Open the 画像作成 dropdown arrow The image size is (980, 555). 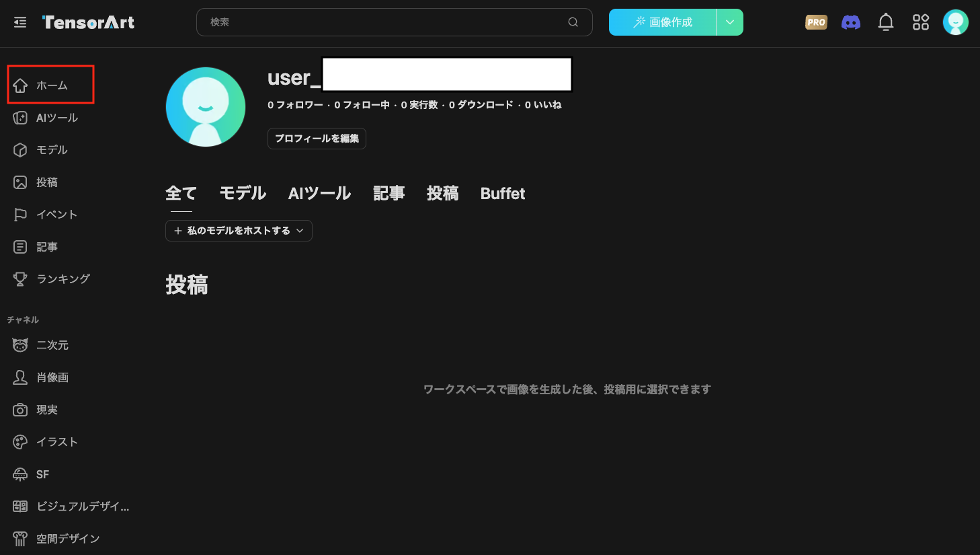click(730, 22)
